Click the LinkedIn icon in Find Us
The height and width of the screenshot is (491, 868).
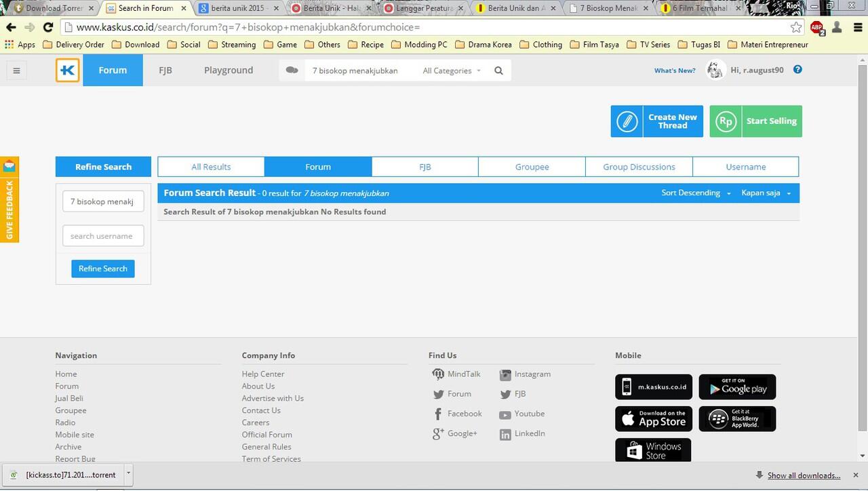tap(505, 435)
